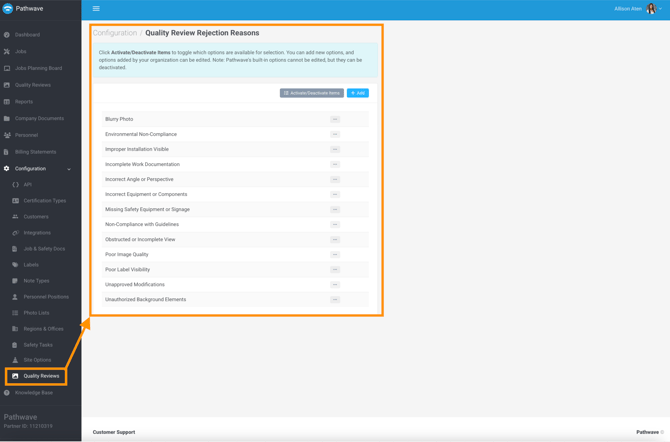Click the Personnel Positions icon
Viewport: 670px width, 442px height.
pyautogui.click(x=15, y=297)
